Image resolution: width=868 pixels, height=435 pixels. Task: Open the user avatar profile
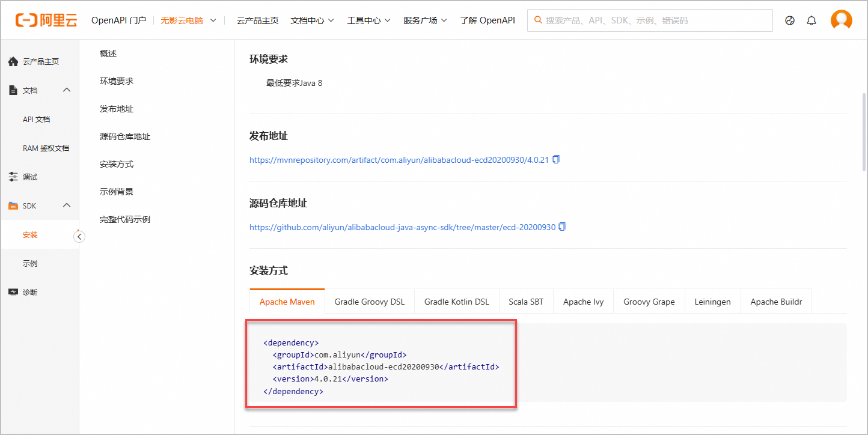[x=841, y=19]
